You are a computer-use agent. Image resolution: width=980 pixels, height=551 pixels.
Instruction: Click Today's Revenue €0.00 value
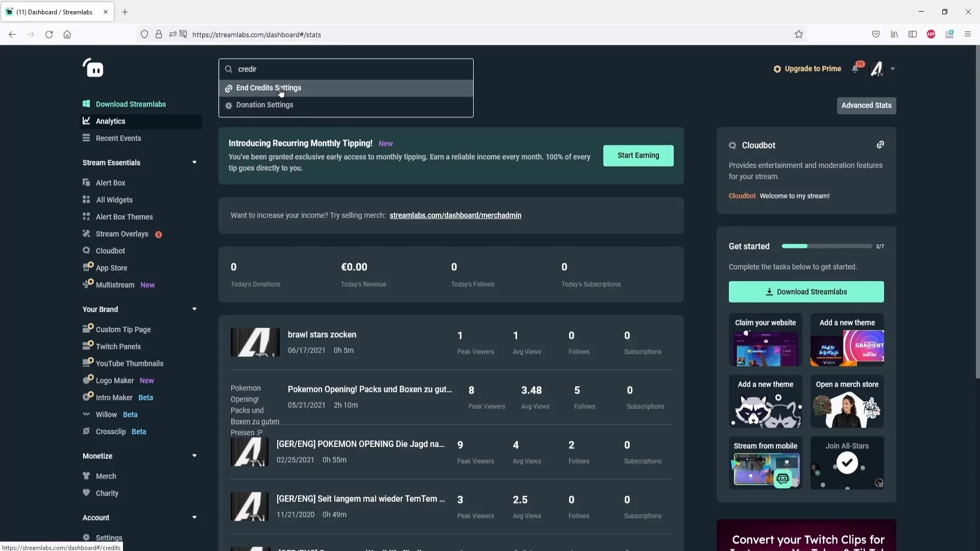[354, 267]
